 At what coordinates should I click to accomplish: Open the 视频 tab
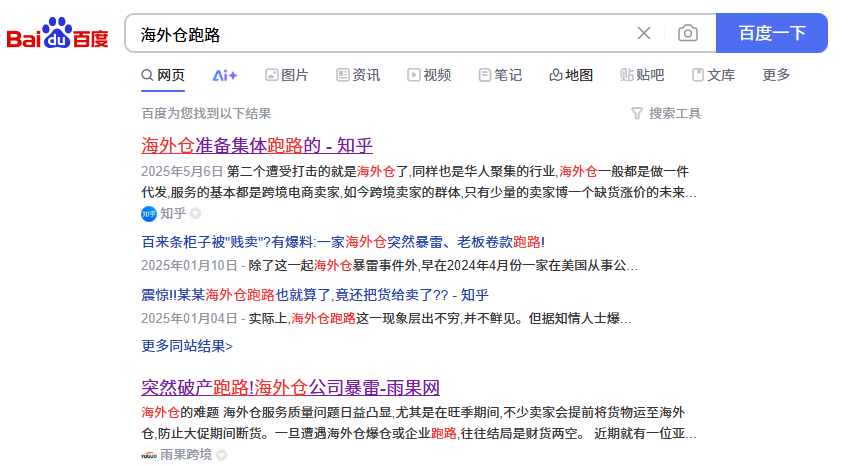pyautogui.click(x=429, y=75)
